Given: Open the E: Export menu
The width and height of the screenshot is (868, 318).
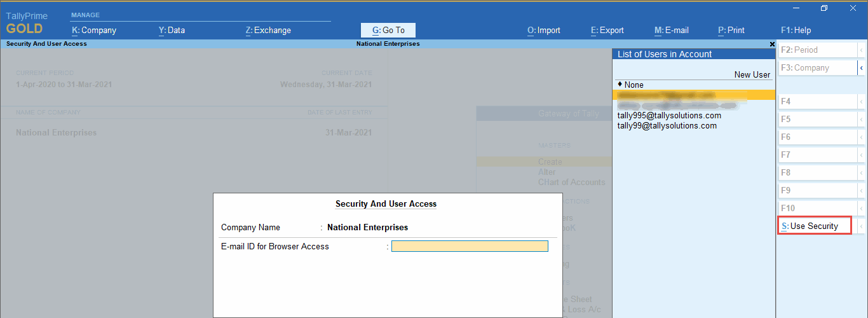Looking at the screenshot, I should tap(607, 30).
